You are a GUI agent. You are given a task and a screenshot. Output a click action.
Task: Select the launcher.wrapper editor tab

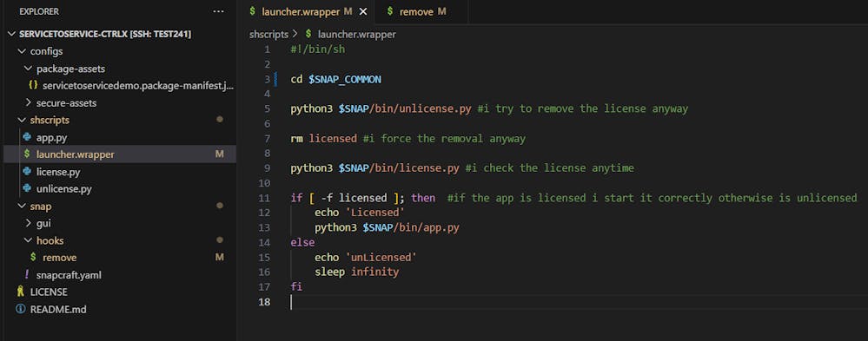click(308, 11)
